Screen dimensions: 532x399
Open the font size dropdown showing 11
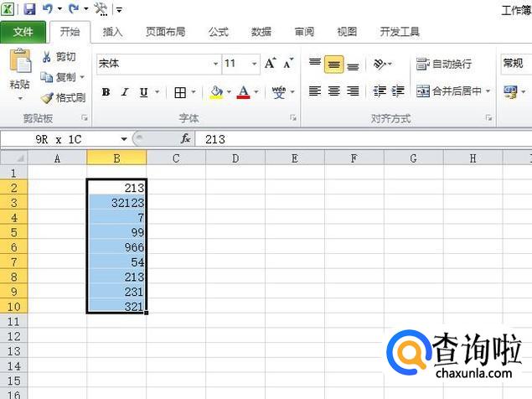254,64
